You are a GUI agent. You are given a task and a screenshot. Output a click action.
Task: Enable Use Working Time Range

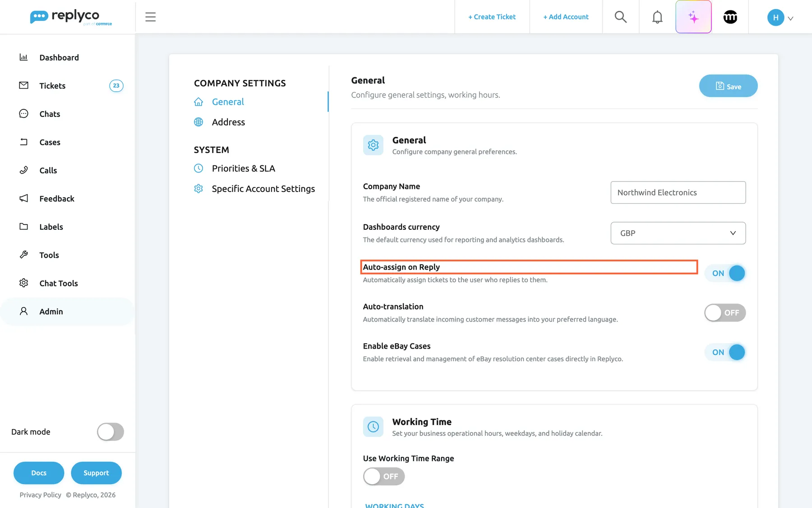click(384, 476)
